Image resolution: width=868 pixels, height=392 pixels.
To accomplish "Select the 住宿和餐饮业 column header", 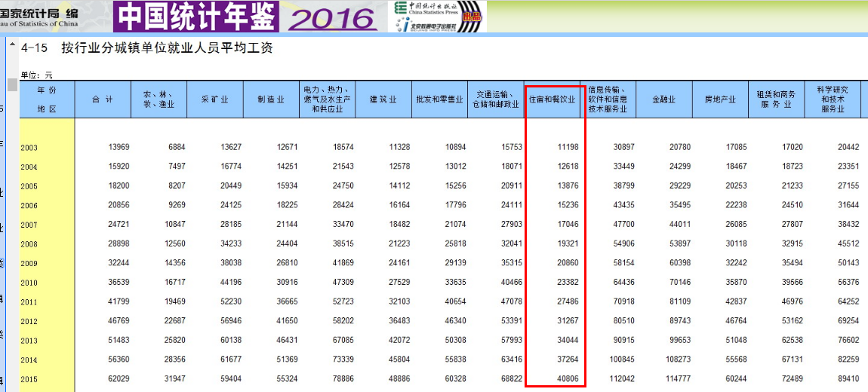I will tap(555, 99).
